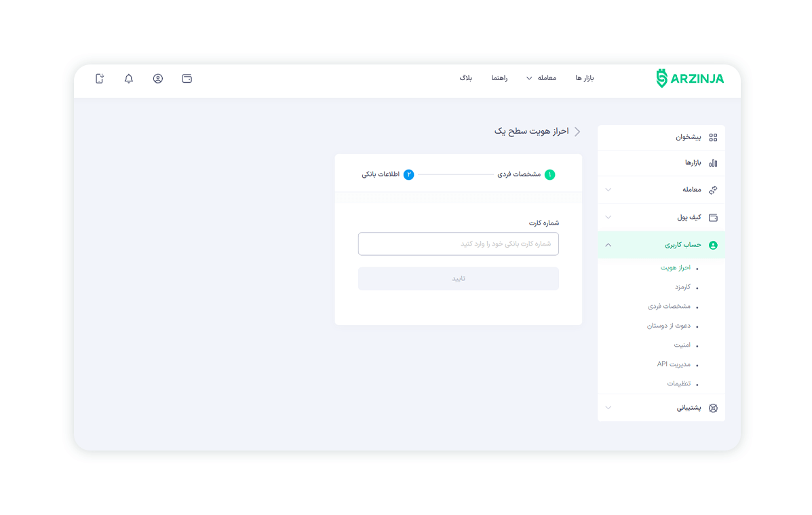Viewport: 812px width, 515px height.
Task: Click the ARZINJA logo
Action: click(690, 79)
